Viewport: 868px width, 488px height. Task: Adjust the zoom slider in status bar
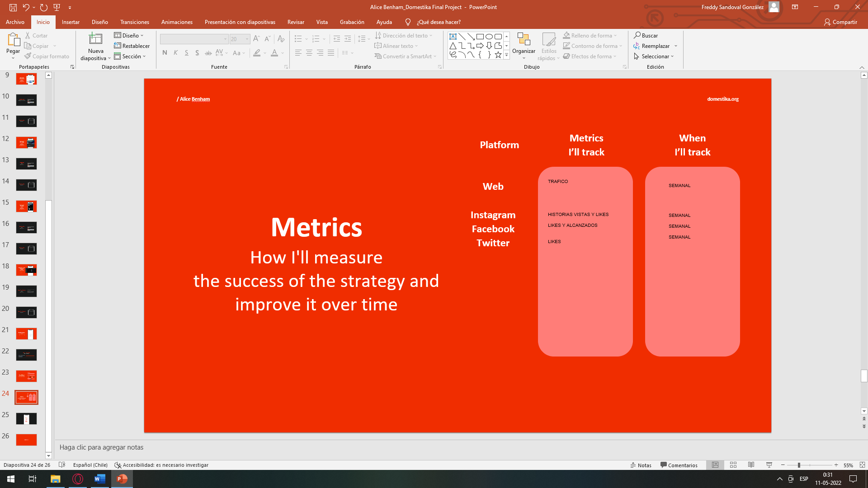point(799,465)
